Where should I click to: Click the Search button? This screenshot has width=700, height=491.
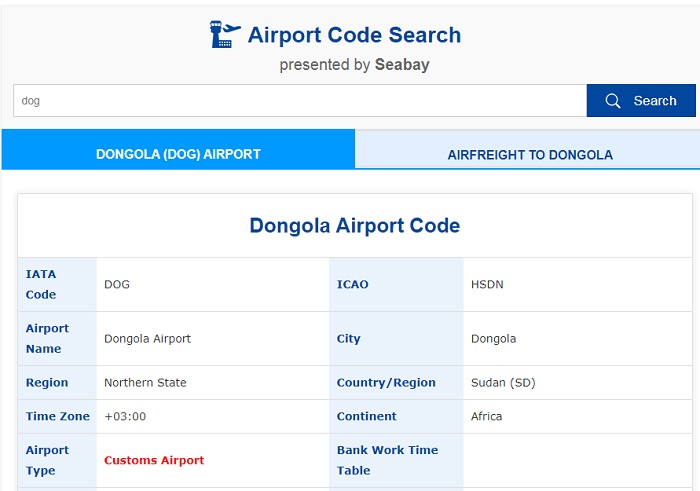(641, 100)
